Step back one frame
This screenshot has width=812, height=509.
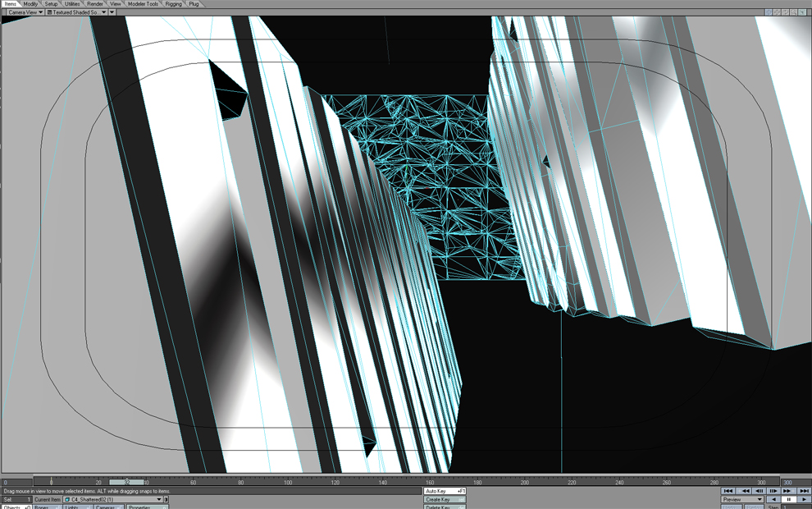pyautogui.click(x=760, y=491)
